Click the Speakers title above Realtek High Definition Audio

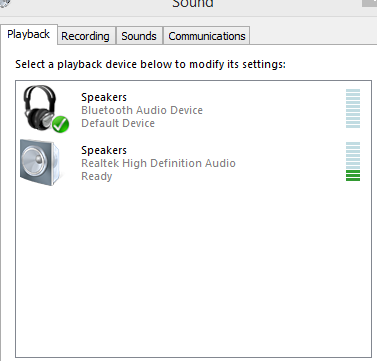click(x=104, y=150)
